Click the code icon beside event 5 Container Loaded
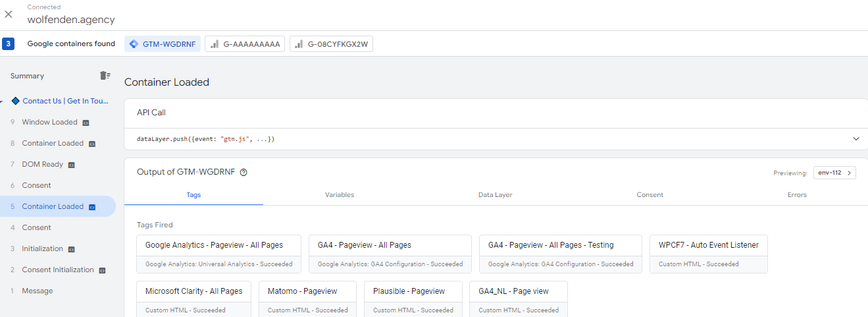This screenshot has width=868, height=317. point(92,207)
